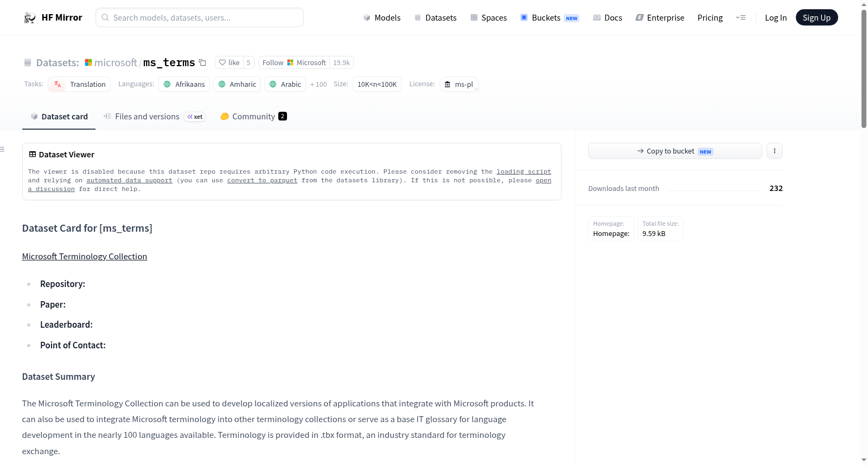Image resolution: width=868 pixels, height=465 pixels.
Task: Click the Repository: list item
Action: (x=62, y=284)
